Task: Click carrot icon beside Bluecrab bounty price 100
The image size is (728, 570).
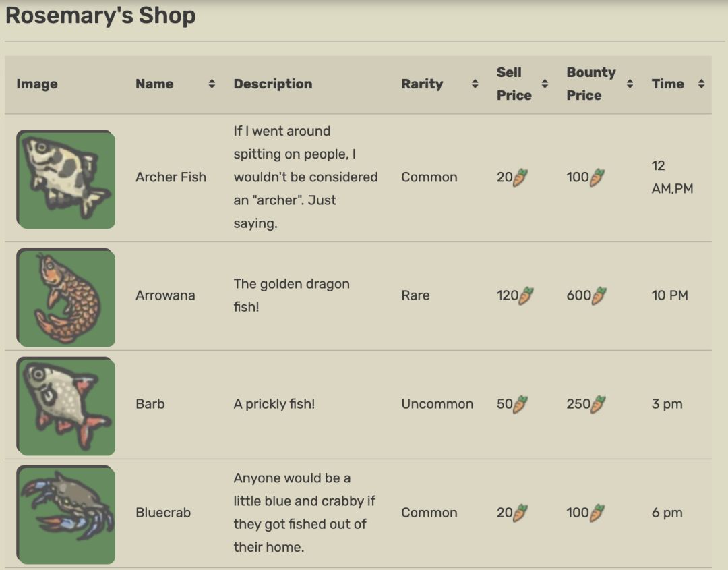Action: pos(597,513)
